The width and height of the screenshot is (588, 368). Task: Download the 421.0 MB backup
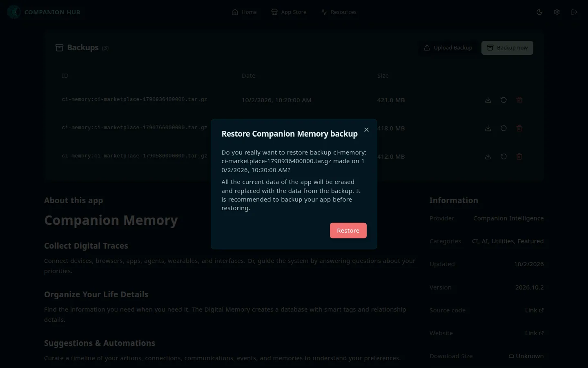pos(488,100)
